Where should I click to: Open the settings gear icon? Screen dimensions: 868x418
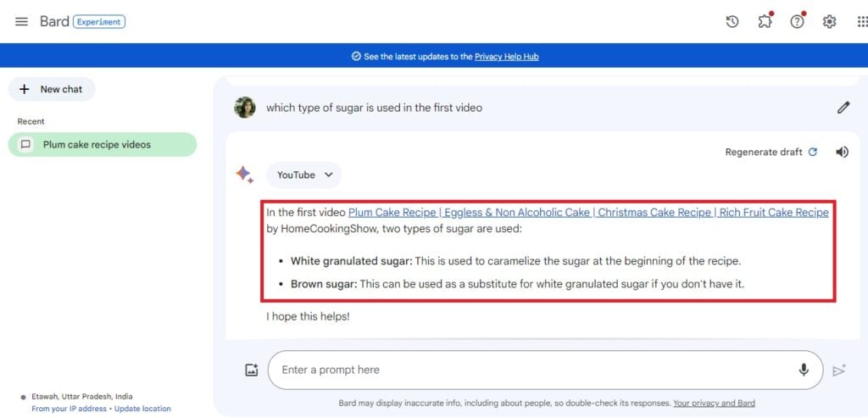click(x=829, y=21)
